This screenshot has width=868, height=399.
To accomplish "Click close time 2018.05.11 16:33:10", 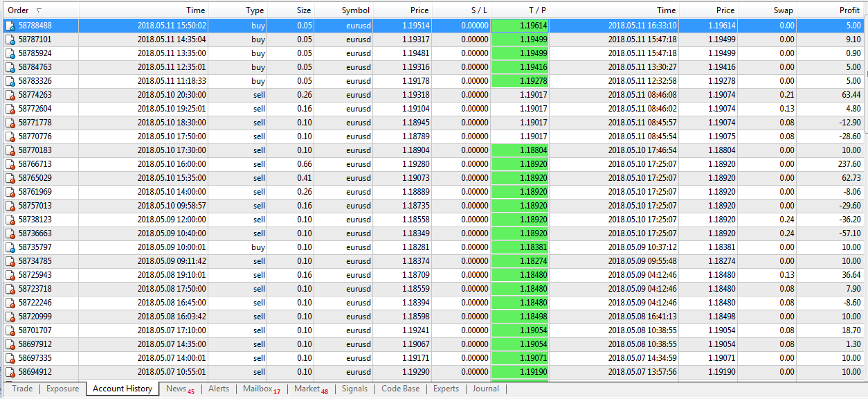I will (642, 26).
